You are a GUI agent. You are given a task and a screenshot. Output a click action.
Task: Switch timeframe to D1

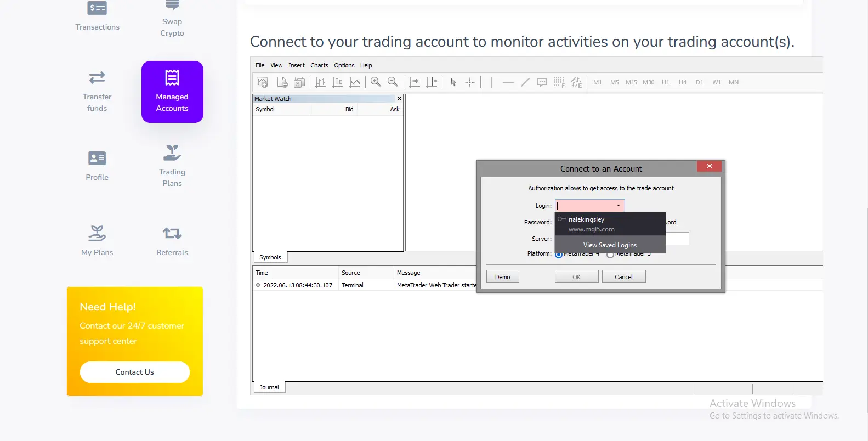click(700, 82)
